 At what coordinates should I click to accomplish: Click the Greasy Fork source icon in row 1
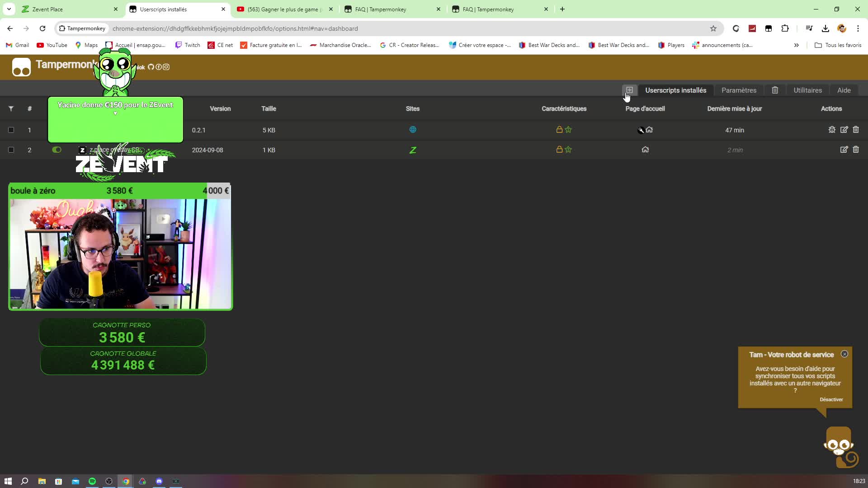coord(641,130)
